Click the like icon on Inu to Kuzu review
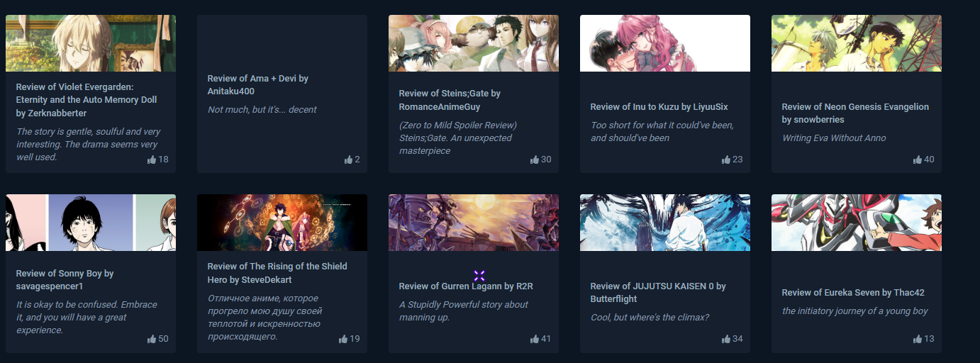The image size is (980, 363). [x=726, y=160]
